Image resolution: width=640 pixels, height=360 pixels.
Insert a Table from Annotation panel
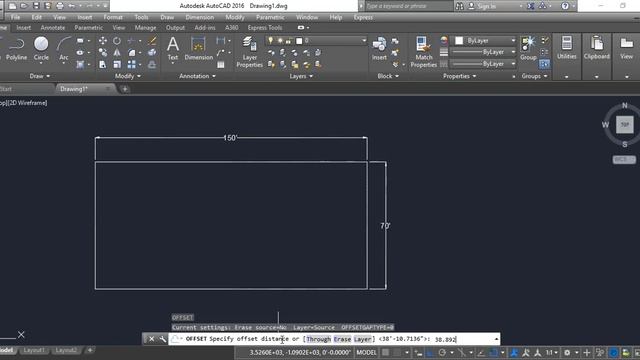(221, 64)
